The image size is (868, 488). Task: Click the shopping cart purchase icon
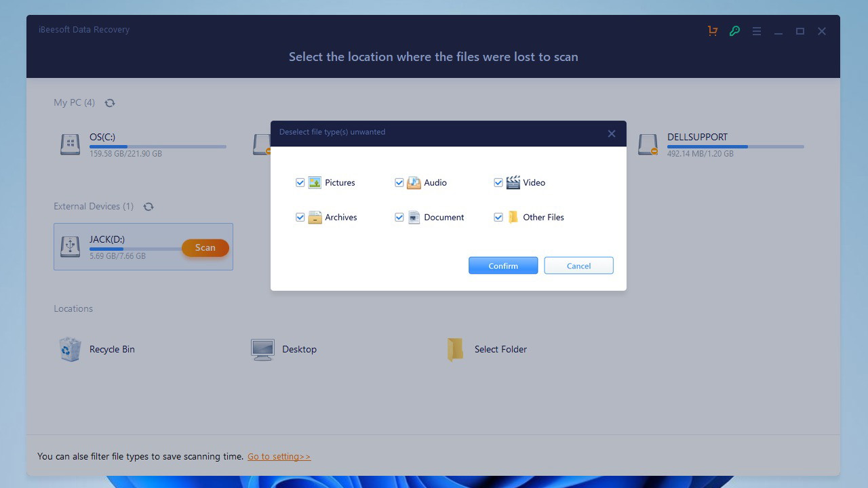[712, 31]
